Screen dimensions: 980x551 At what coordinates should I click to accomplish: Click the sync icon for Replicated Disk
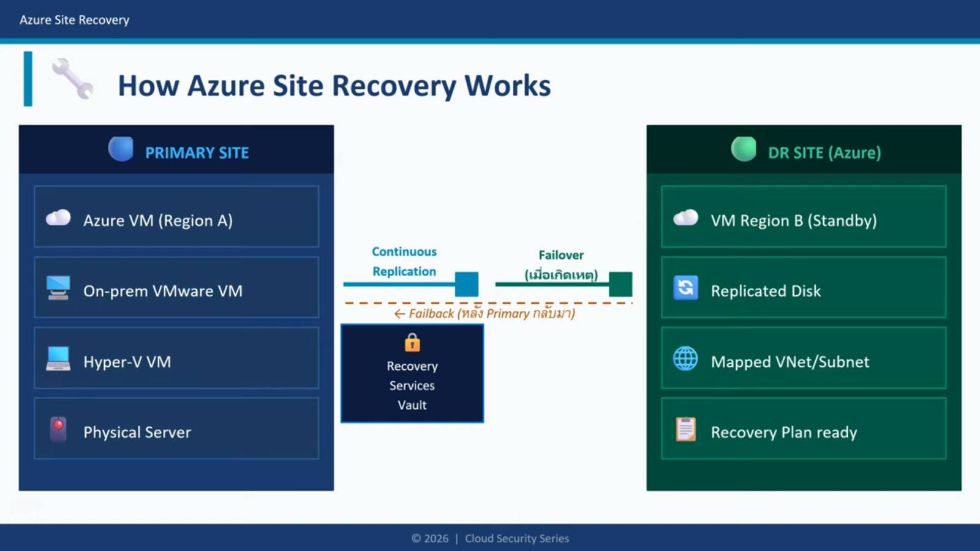coord(685,288)
